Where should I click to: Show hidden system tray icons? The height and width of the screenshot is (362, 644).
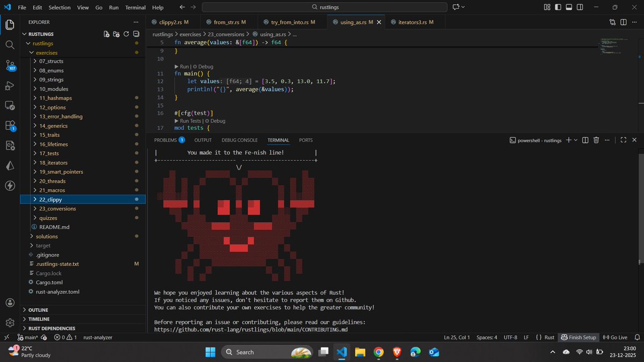point(553,352)
